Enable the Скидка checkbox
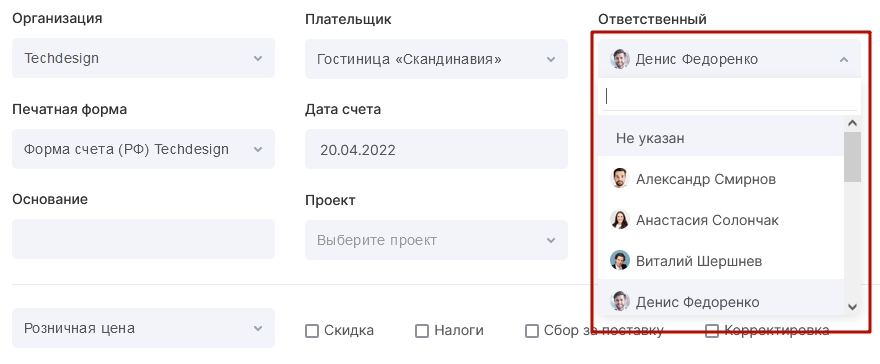The width and height of the screenshot is (880, 364). coord(311,331)
